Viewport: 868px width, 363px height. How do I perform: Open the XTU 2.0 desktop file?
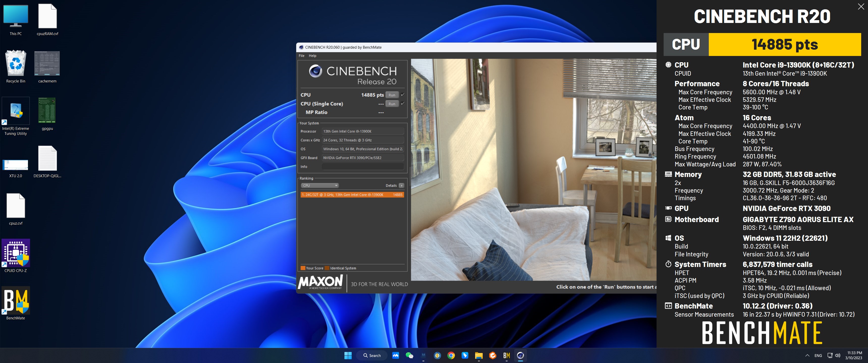coord(15,168)
